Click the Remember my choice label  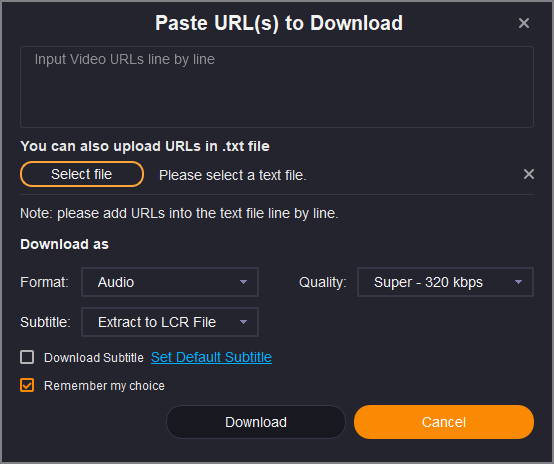[x=104, y=386]
